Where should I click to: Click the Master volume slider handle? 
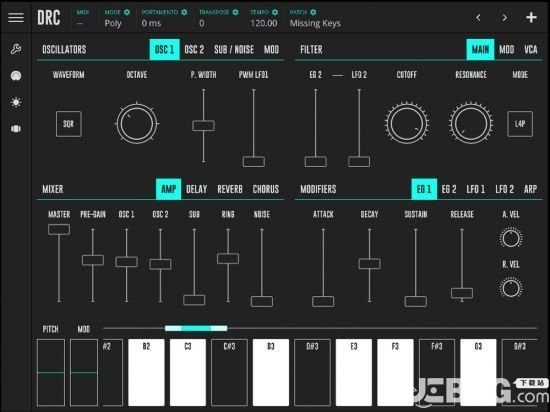(59, 230)
